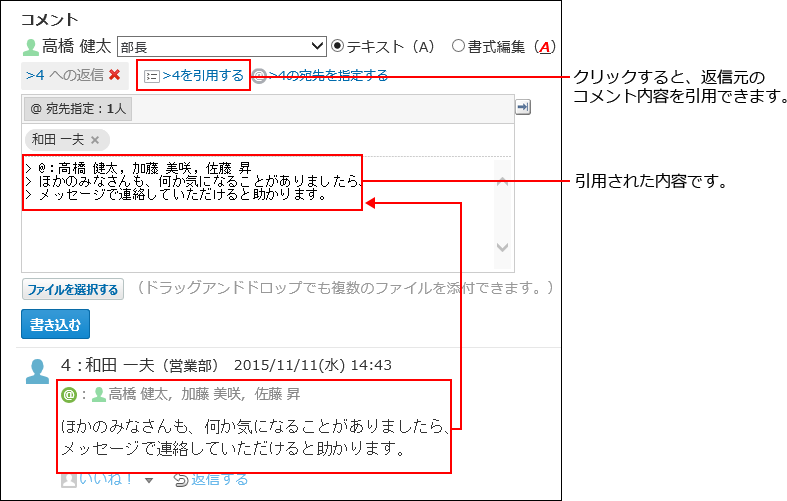This screenshot has height=501, width=787.
Task: Click the text area scrollbar up arrow
Action: [x=502, y=182]
